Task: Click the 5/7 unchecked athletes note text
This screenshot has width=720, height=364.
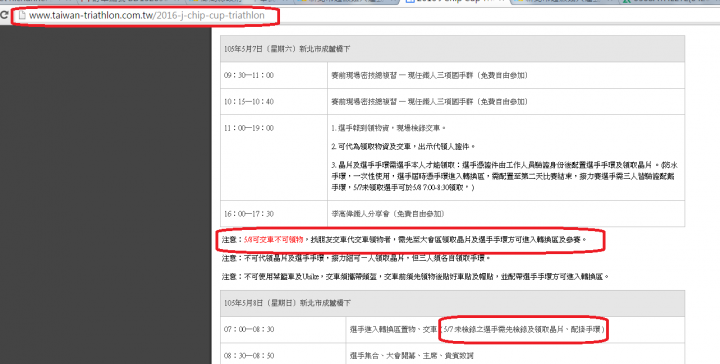Action: [x=523, y=330]
